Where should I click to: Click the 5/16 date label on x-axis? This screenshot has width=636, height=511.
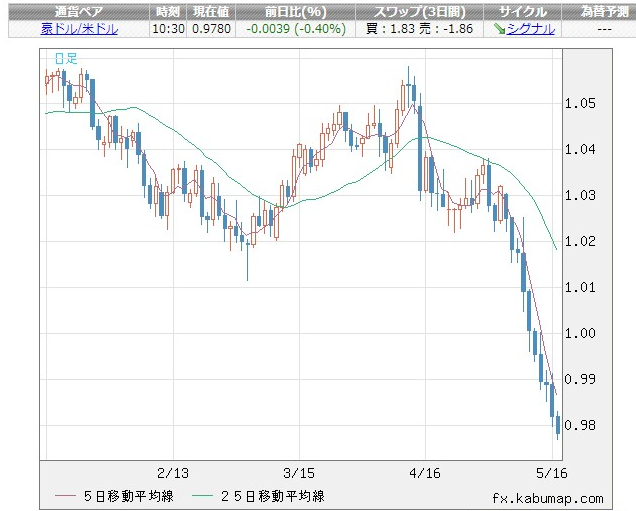(552, 472)
